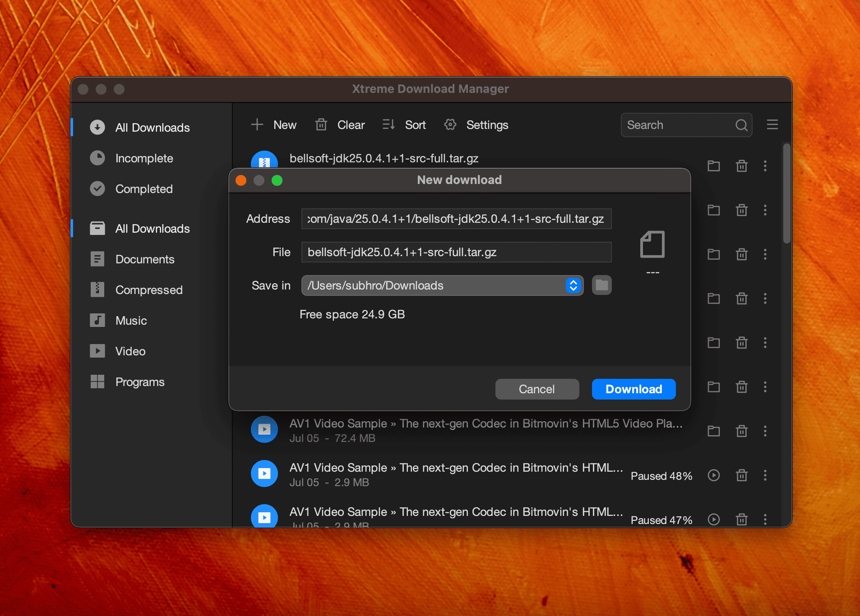860x616 pixels.
Task: Open more options for Paused 48% row
Action: pyautogui.click(x=765, y=475)
